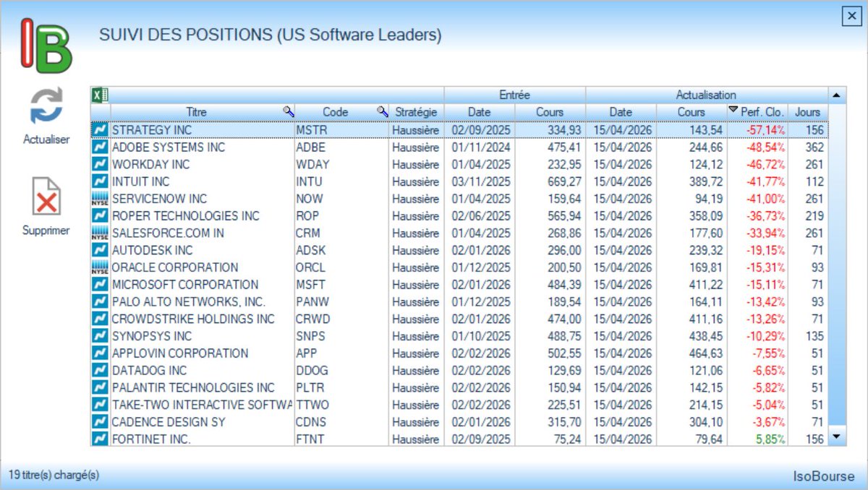
Task: Click chart icon beside ADOBE SYSTEMS INC
Action: tap(100, 147)
